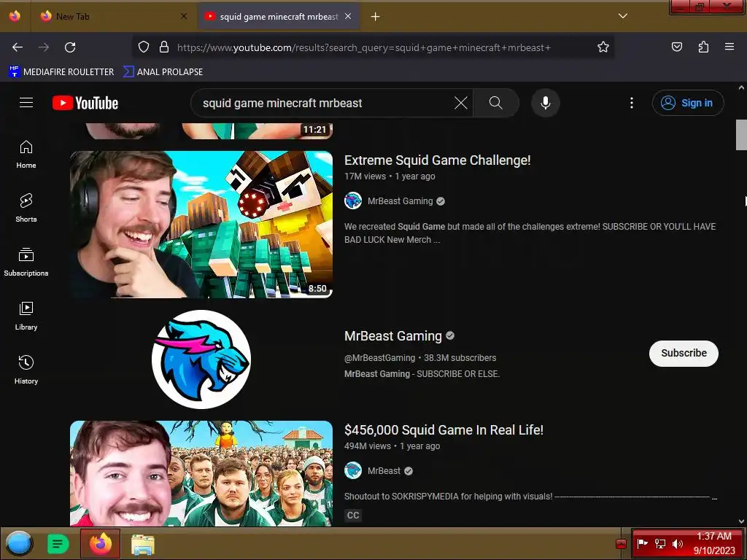Image resolution: width=747 pixels, height=560 pixels.
Task: Open YouTube settings three-dot menu
Action: [x=632, y=103]
